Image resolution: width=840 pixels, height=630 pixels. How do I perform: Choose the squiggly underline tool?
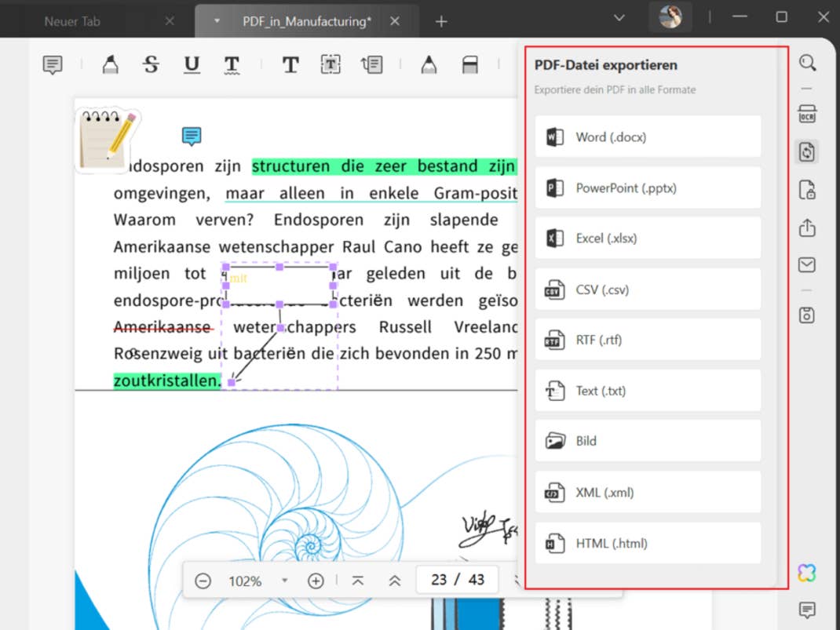tap(232, 65)
